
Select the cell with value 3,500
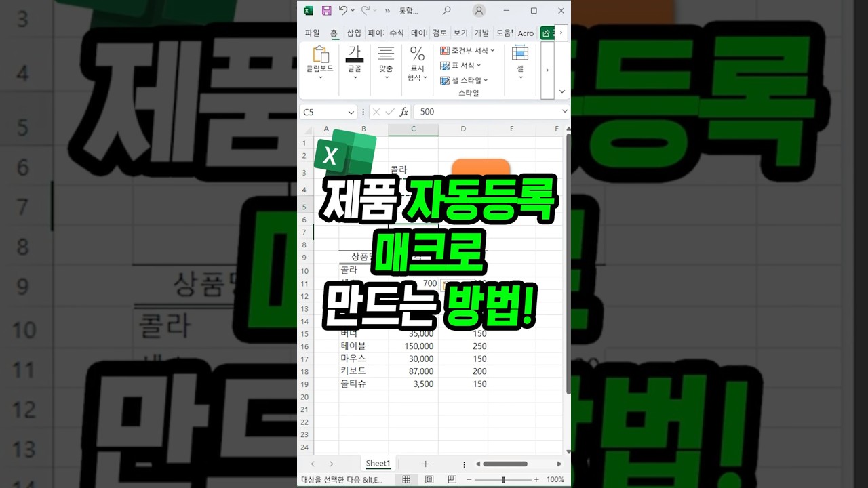click(x=413, y=384)
